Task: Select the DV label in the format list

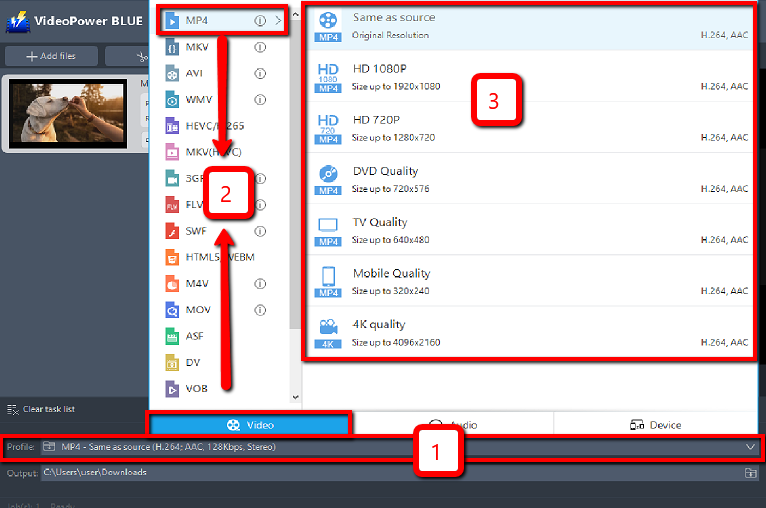Action: point(193,363)
